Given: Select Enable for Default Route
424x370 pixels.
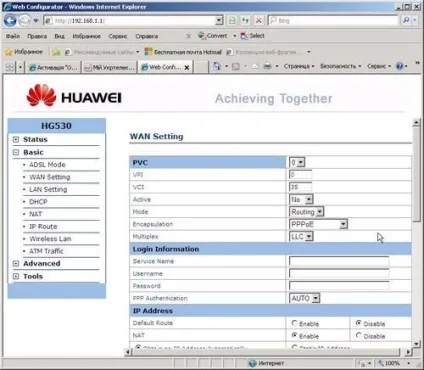Looking at the screenshot, I should coord(294,323).
